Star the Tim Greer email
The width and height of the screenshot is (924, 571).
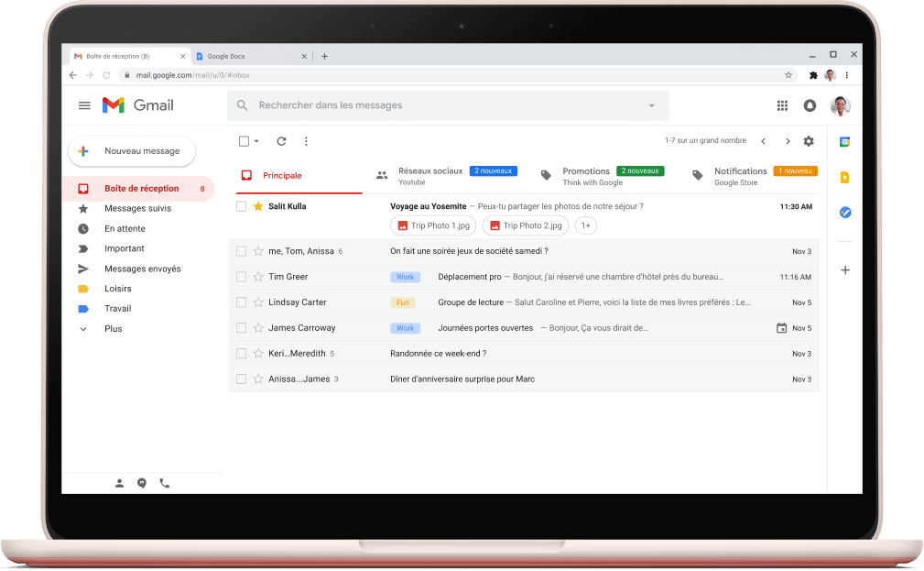point(258,277)
